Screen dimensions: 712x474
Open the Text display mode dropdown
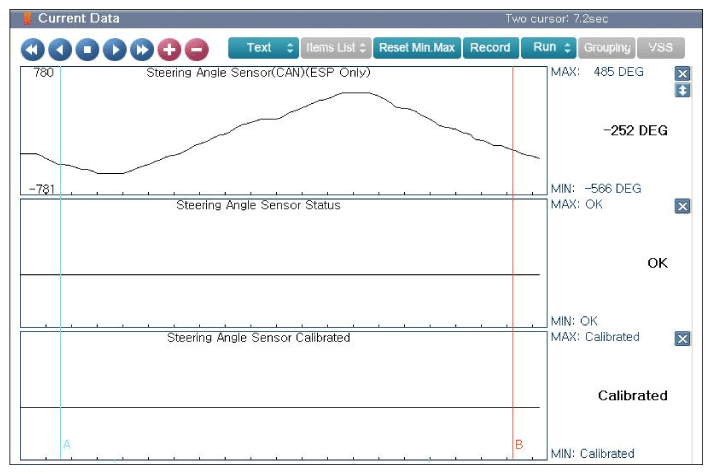click(x=263, y=48)
